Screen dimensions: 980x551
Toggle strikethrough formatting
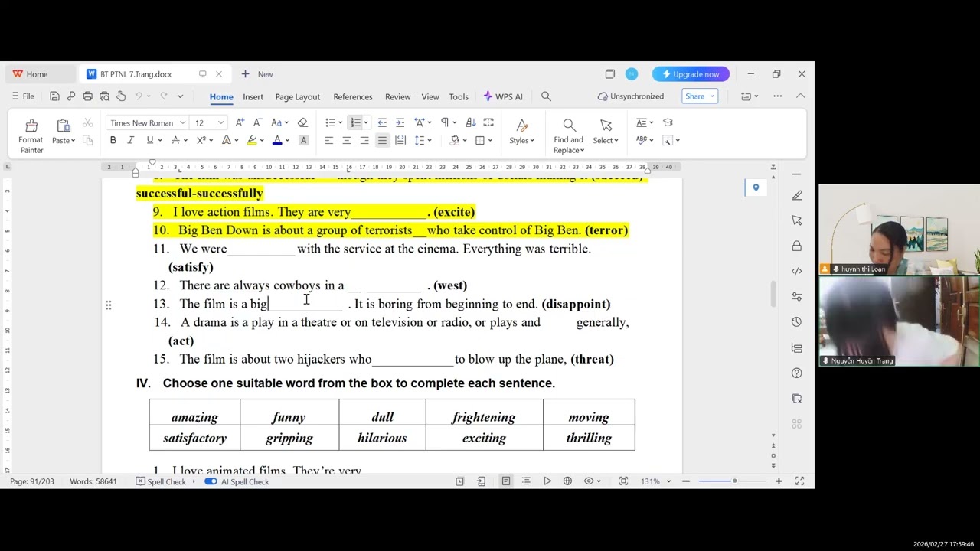point(175,140)
